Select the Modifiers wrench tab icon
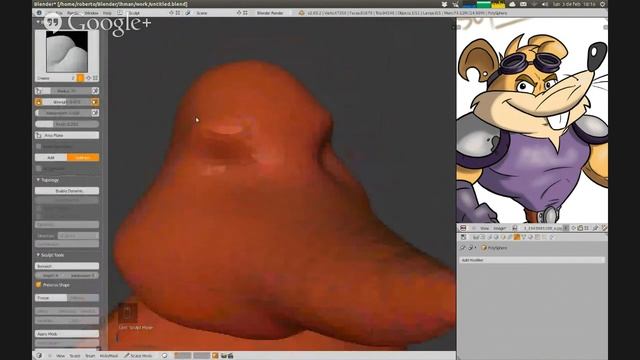Image resolution: width=640 pixels, height=360 pixels. coord(517,237)
